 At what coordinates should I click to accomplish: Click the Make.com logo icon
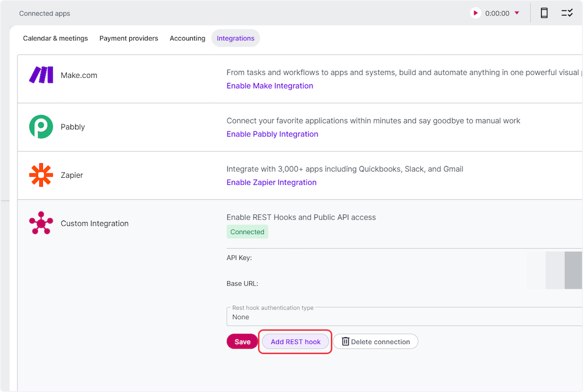41,75
